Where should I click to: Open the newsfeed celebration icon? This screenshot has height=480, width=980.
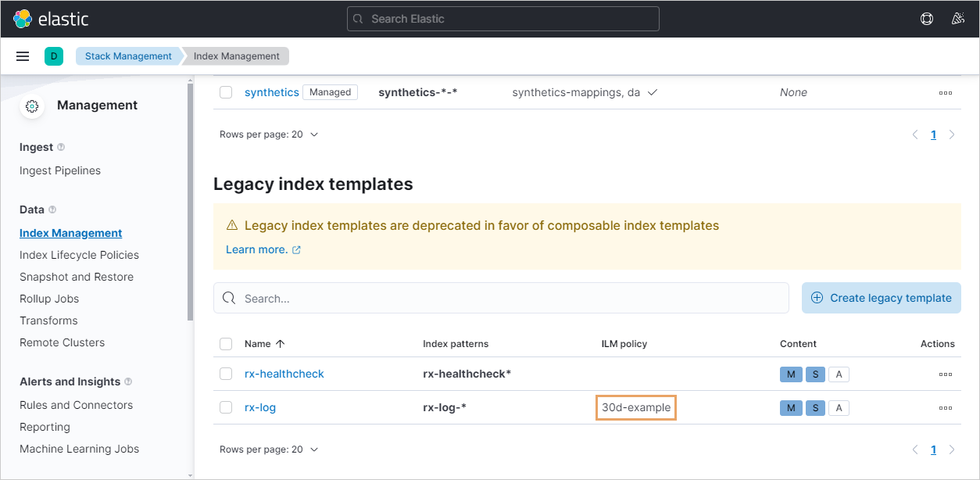click(x=958, y=19)
